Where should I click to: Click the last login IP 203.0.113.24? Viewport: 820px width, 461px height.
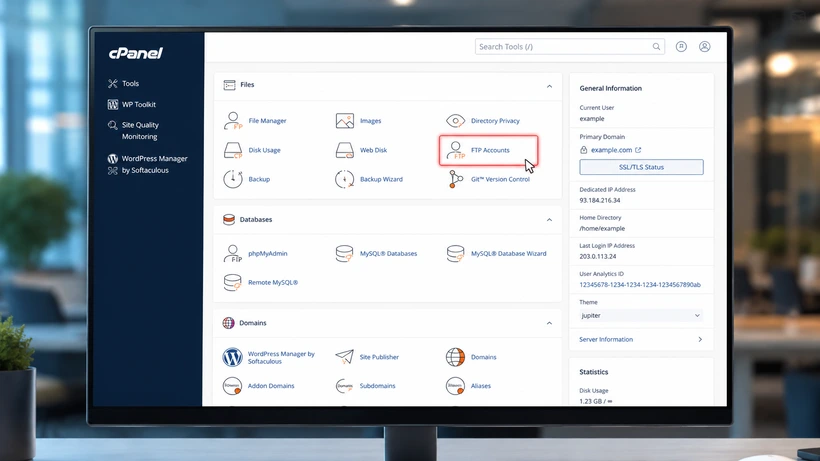598,257
